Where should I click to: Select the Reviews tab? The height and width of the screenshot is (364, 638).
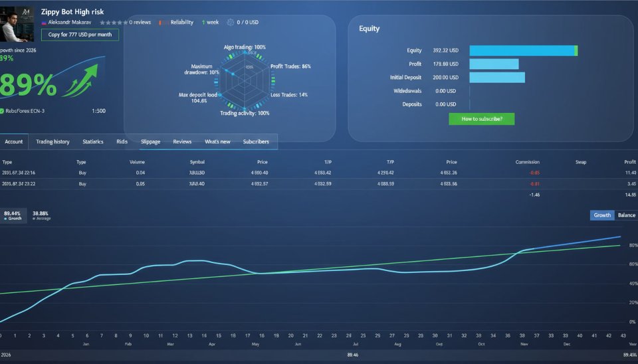[x=182, y=141]
